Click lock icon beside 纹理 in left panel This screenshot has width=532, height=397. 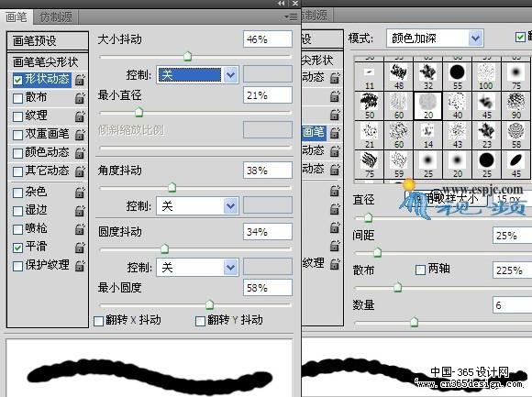pyautogui.click(x=80, y=116)
